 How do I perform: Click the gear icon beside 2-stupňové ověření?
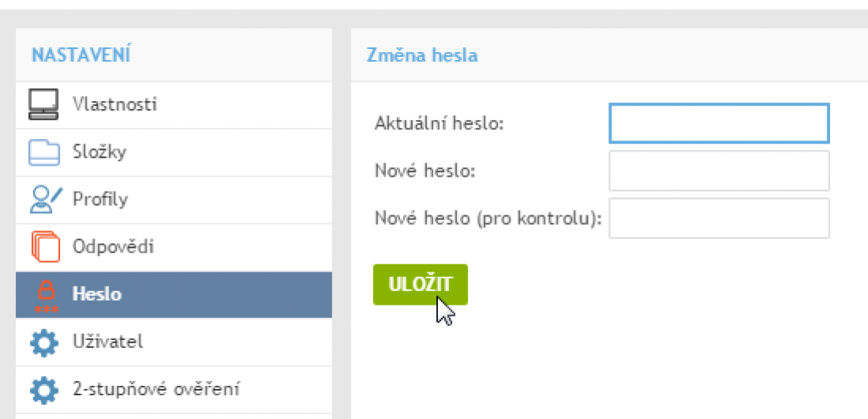44,389
